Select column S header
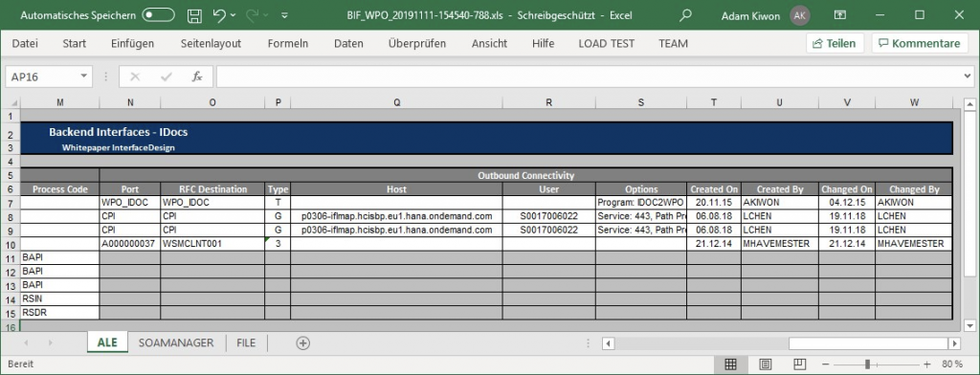The image size is (980, 375). tap(641, 103)
